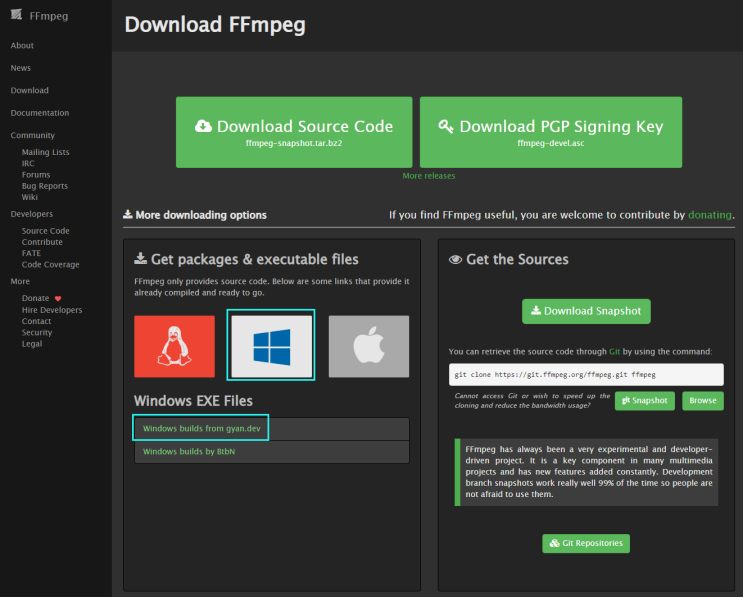Open Community in the sidebar

[x=33, y=135]
